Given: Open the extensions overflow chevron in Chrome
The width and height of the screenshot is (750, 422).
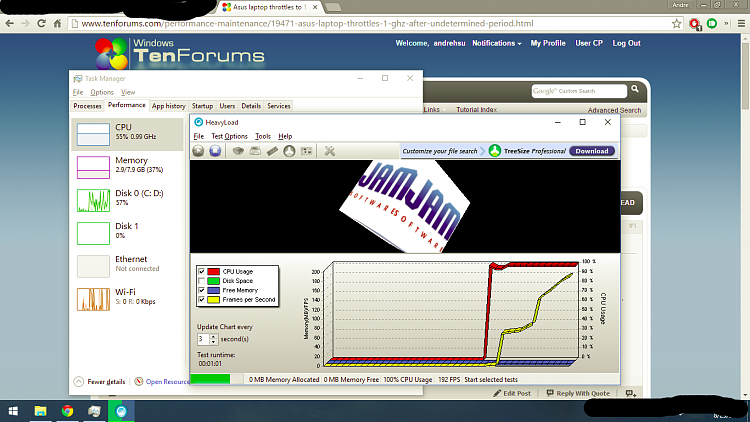Looking at the screenshot, I should click(x=726, y=23).
